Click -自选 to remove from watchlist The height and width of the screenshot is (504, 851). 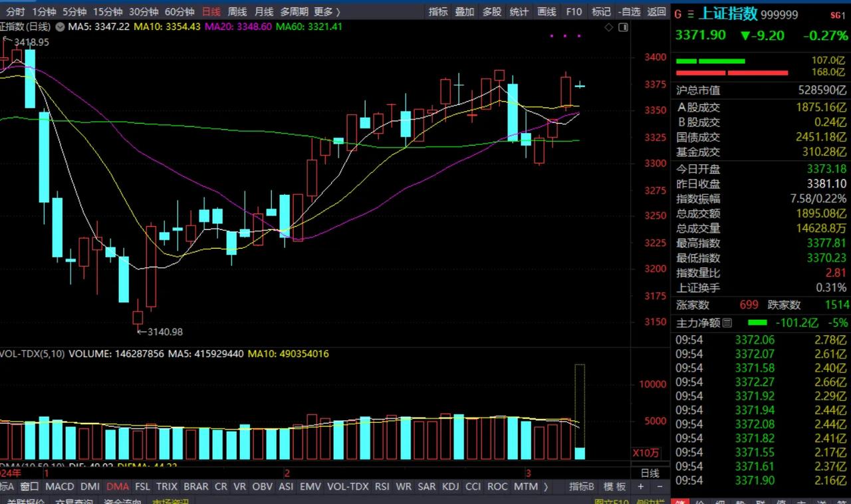click(629, 12)
